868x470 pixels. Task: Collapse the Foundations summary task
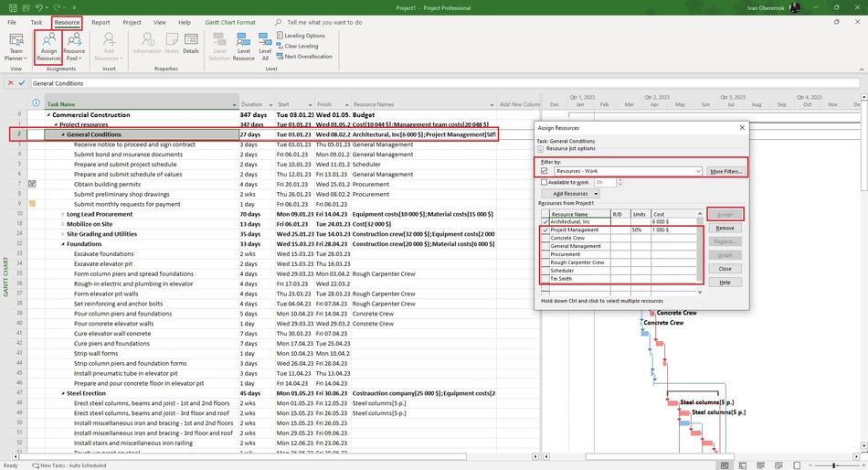tap(62, 244)
